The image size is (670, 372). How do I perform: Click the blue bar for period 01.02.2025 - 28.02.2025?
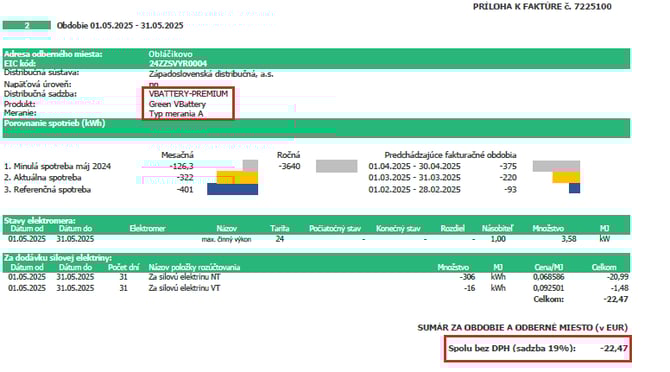click(x=574, y=188)
